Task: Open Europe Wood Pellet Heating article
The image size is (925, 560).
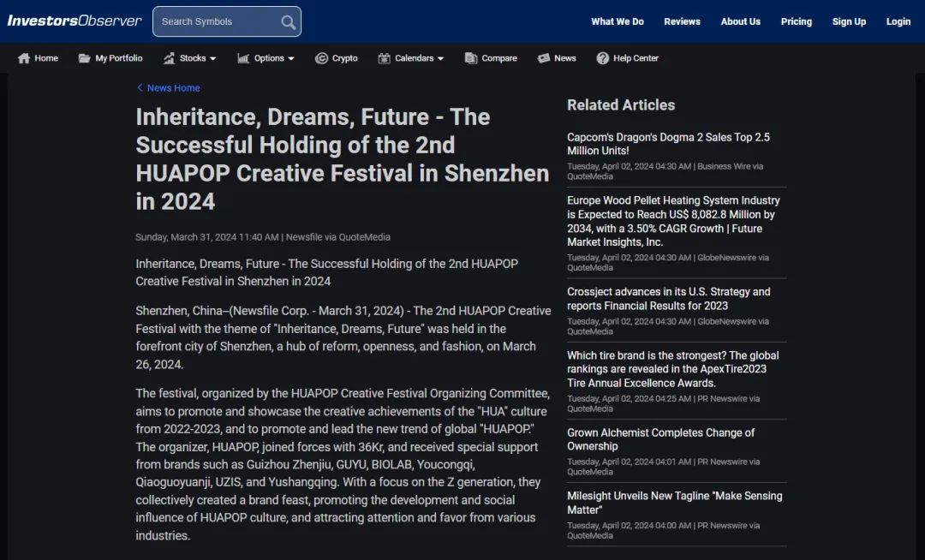Action: pos(673,221)
